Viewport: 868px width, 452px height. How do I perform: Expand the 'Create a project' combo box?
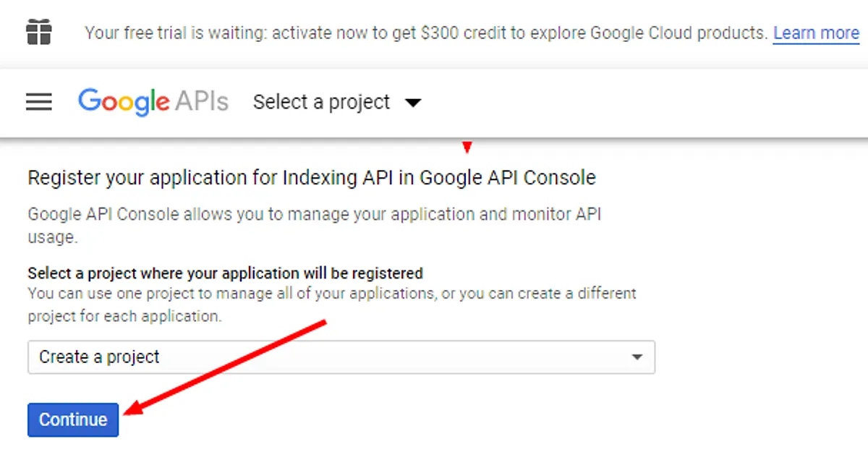(341, 357)
